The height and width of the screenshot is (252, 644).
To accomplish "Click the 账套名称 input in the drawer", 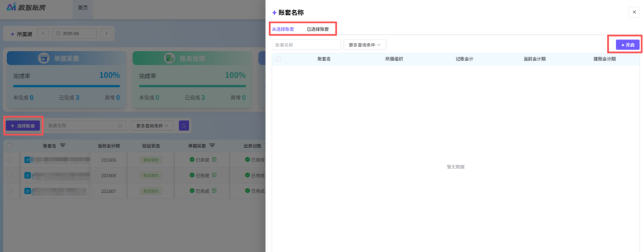I will (x=306, y=45).
